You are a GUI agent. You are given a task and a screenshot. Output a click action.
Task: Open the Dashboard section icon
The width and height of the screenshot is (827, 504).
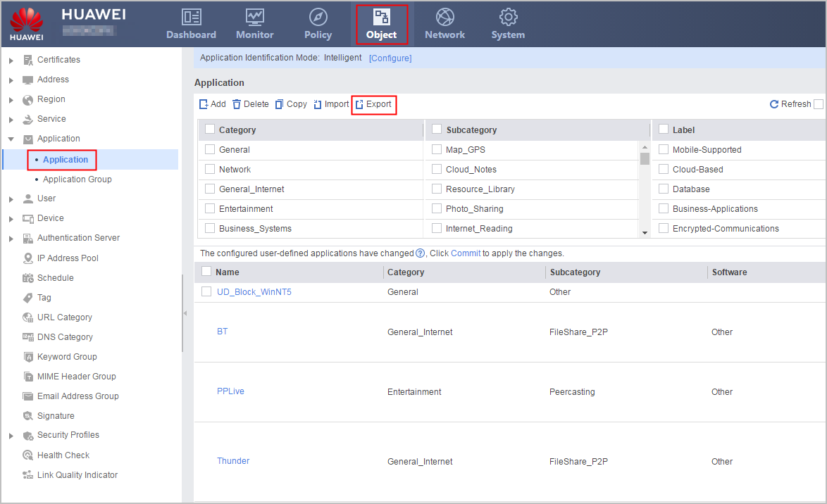(192, 18)
